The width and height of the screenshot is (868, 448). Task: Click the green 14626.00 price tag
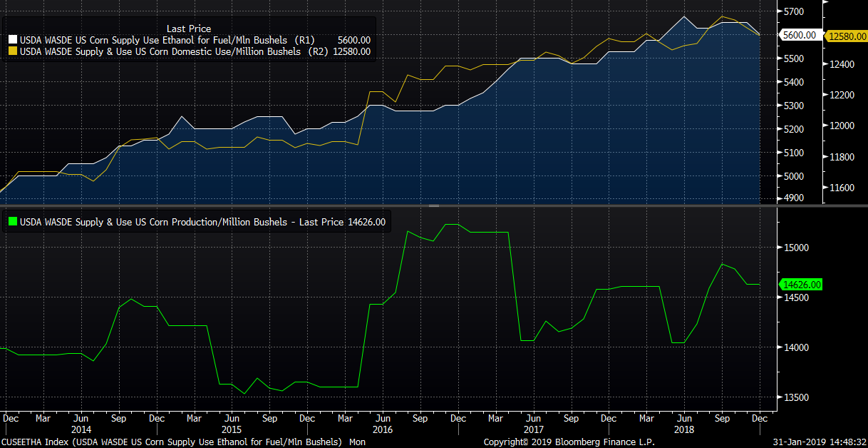[802, 285]
